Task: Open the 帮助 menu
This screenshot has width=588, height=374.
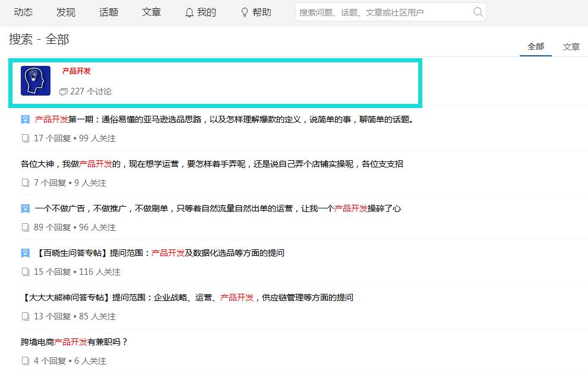Action: 262,12
